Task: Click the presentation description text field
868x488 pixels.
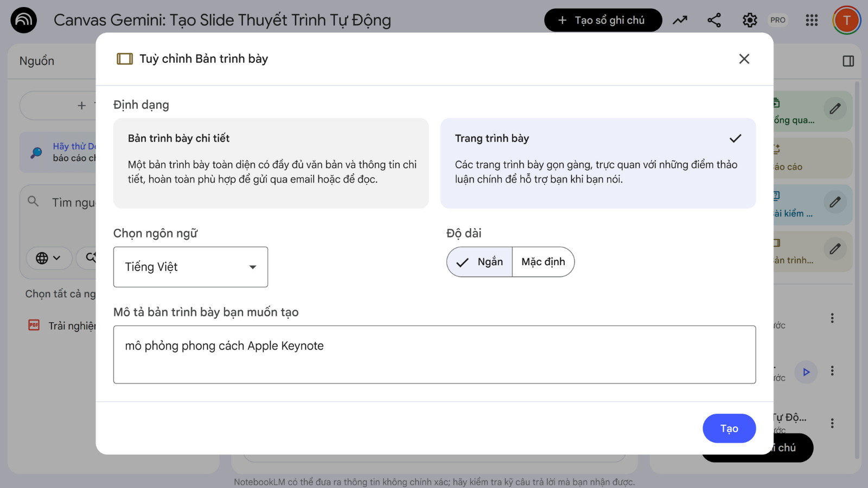Action: pyautogui.click(x=434, y=355)
